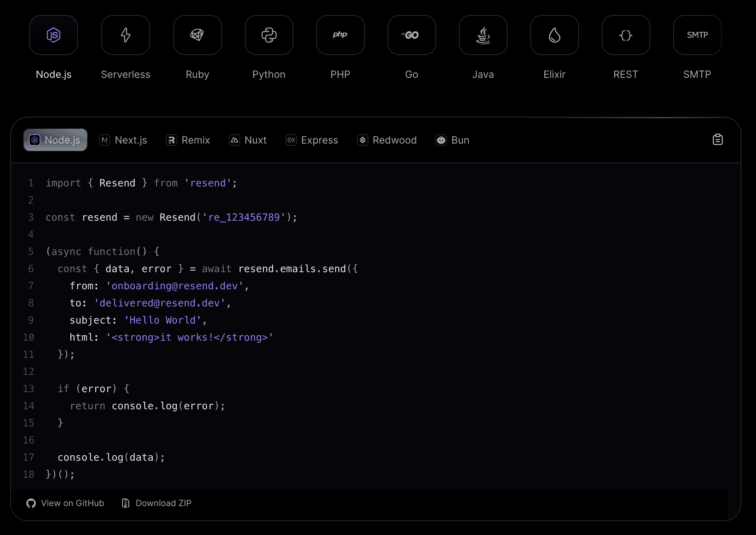Image resolution: width=756 pixels, height=535 pixels.
Task: Click the SMTP label below the tile
Action: (697, 74)
